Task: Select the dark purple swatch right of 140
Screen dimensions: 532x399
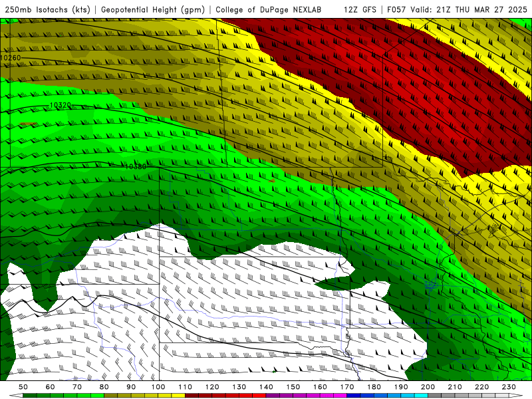Action: click(273, 396)
